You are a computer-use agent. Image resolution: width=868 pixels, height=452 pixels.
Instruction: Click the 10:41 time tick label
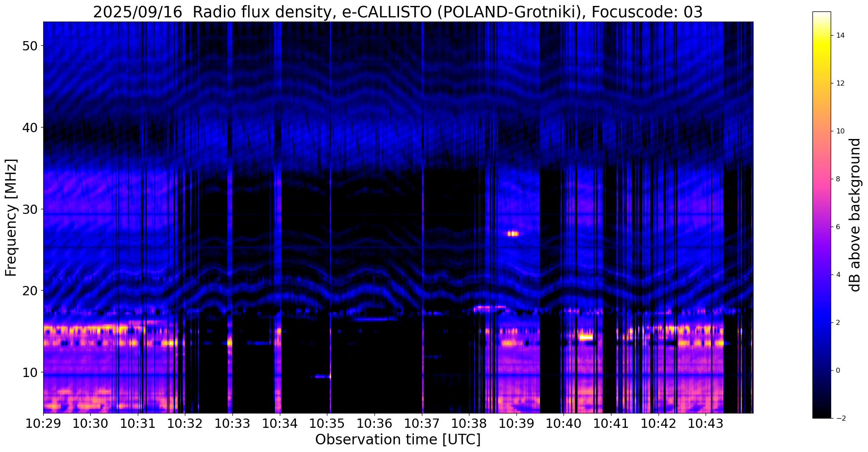(611, 423)
